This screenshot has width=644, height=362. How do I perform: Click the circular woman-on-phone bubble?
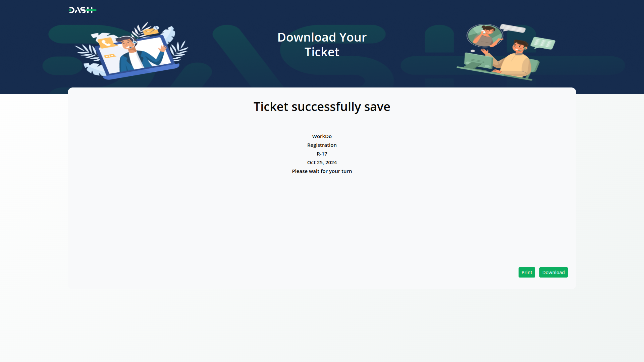point(485,36)
